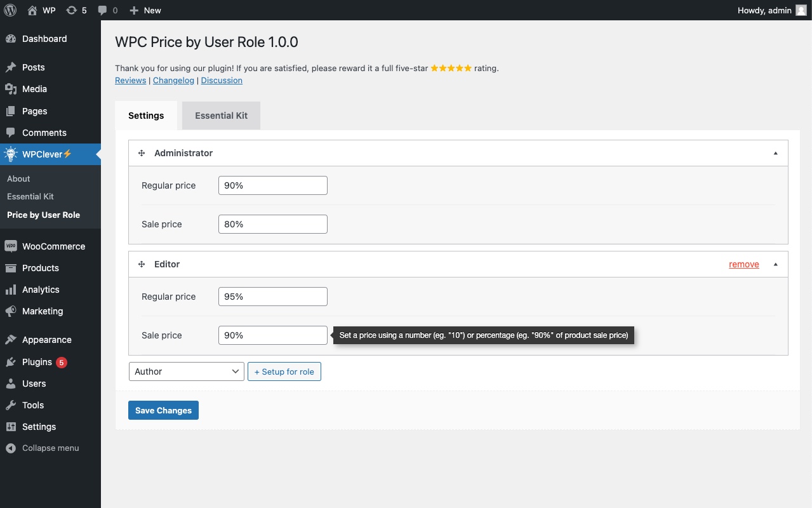Select Price by User Role submenu item
The width and height of the screenshot is (812, 508).
[43, 215]
